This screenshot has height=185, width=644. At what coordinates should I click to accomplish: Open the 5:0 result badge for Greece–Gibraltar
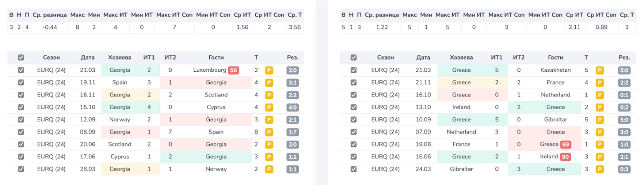point(624,120)
